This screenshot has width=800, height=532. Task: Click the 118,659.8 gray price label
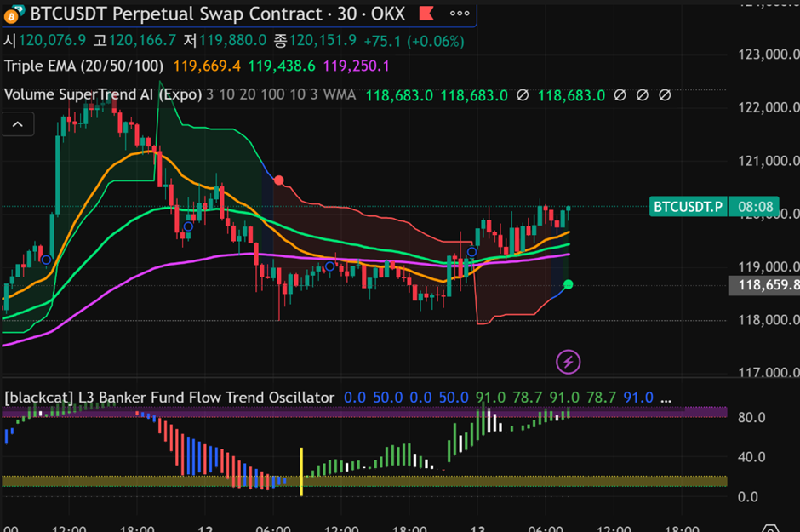point(764,285)
